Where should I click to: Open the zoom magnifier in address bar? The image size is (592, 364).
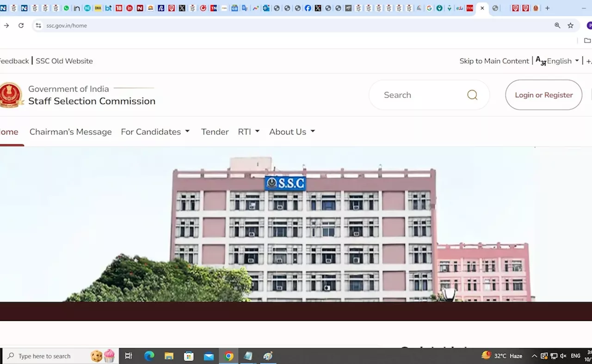point(557,25)
